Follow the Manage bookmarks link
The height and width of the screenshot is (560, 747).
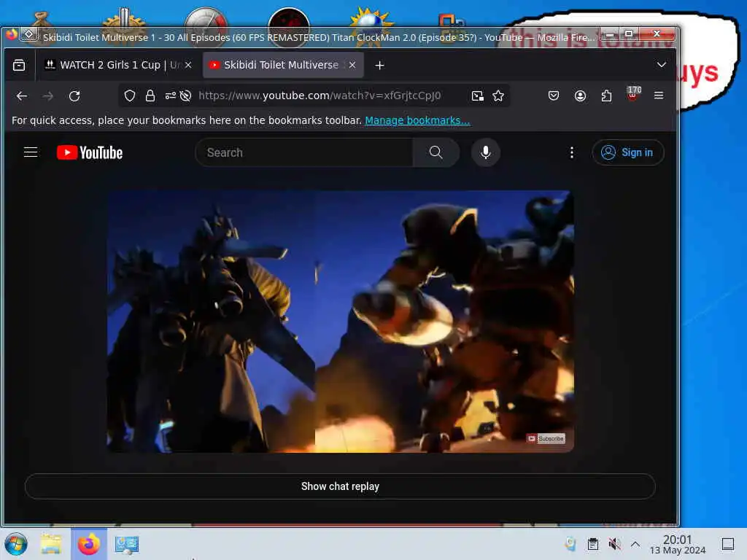point(417,120)
